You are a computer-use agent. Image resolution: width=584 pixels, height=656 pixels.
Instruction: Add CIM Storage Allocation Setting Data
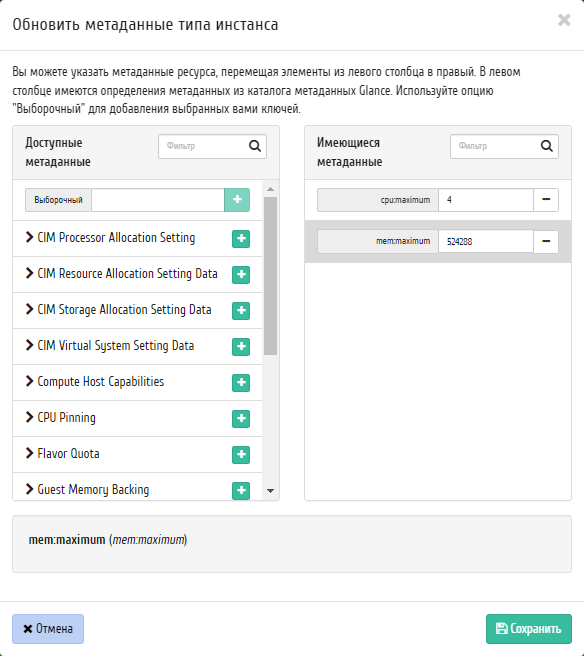pyautogui.click(x=241, y=310)
